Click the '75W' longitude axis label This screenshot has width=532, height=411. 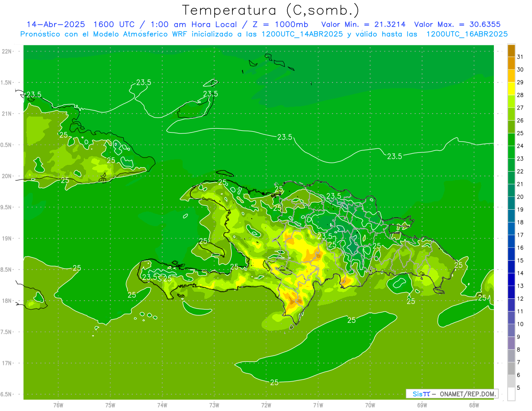[x=110, y=405]
